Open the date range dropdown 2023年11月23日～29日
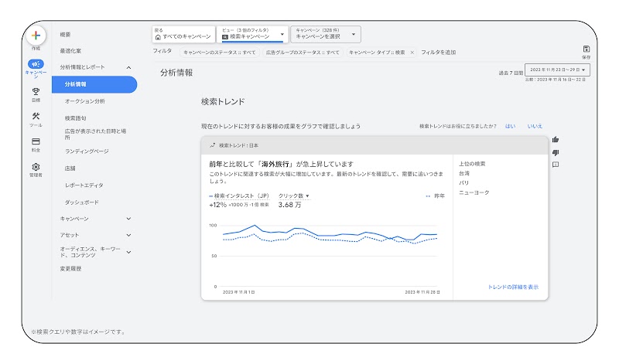 (x=557, y=70)
